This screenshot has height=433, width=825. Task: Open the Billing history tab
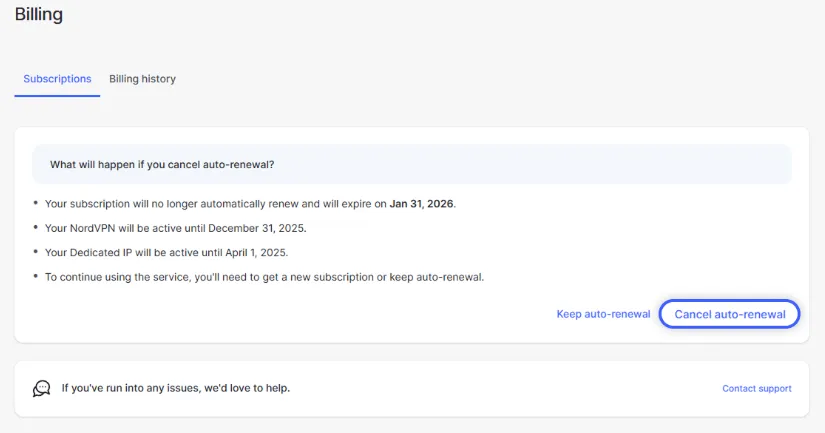pyautogui.click(x=142, y=79)
